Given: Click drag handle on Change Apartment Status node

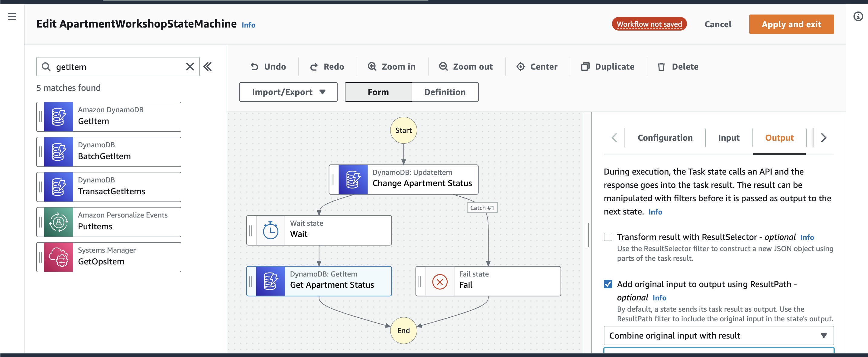Looking at the screenshot, I should pyautogui.click(x=333, y=179).
